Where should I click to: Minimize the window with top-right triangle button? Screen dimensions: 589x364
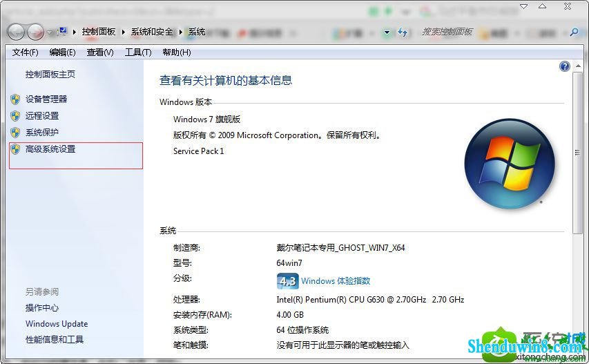(x=523, y=6)
